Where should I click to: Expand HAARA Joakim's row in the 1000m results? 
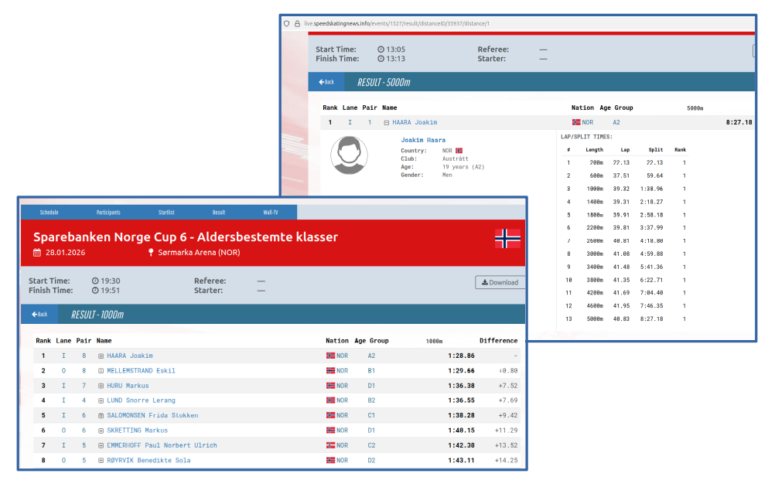(x=101, y=355)
